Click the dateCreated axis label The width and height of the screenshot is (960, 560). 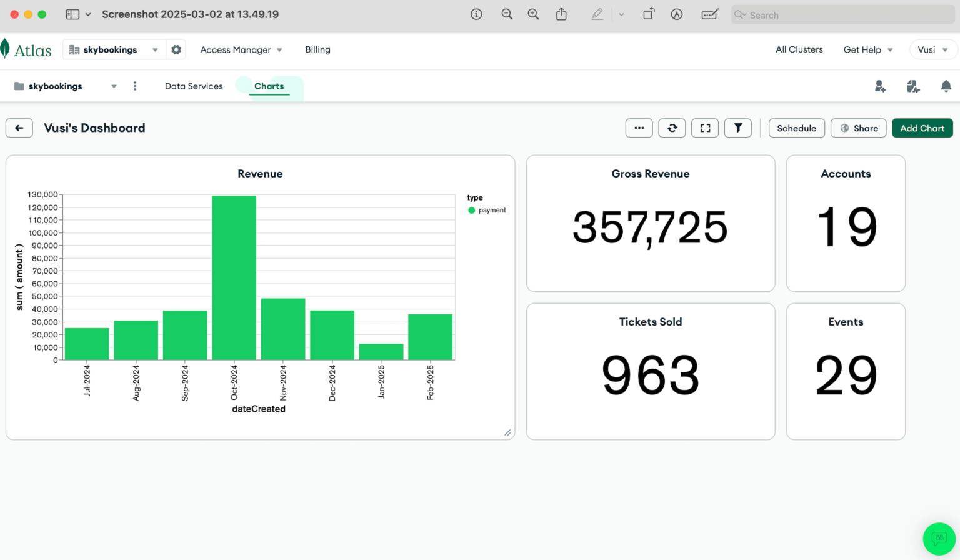pos(259,409)
